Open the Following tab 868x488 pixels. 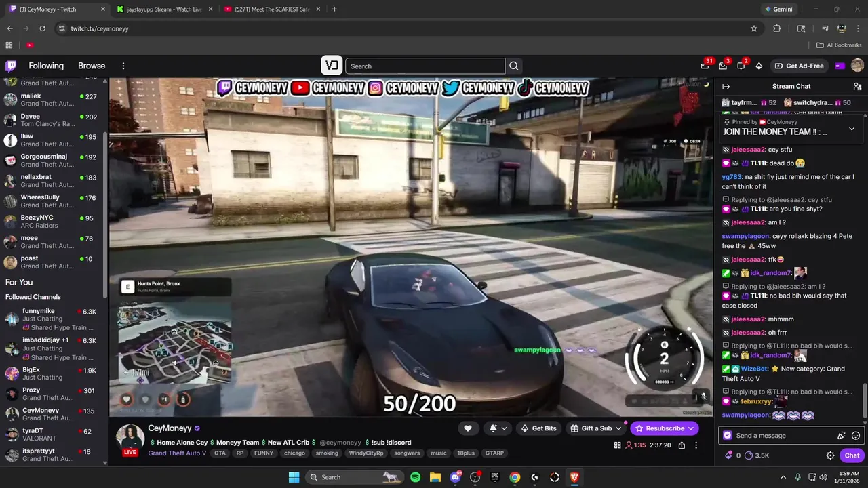coord(46,66)
